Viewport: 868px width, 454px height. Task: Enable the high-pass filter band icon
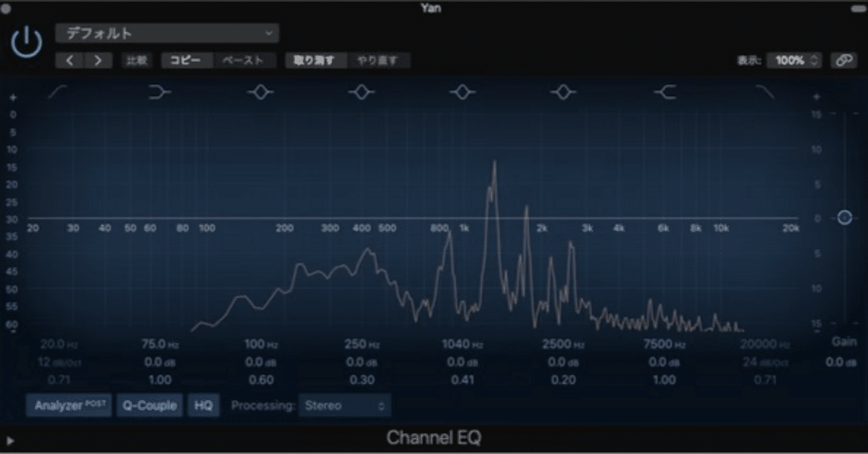tap(58, 92)
